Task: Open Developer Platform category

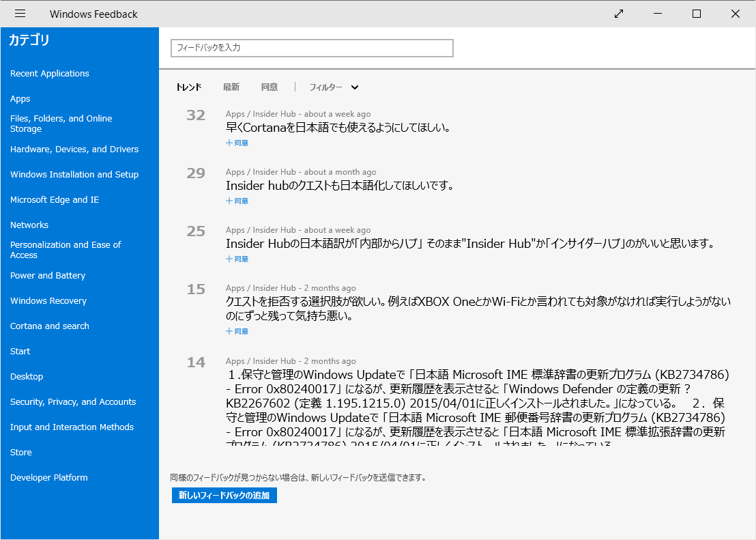Action: pos(48,477)
